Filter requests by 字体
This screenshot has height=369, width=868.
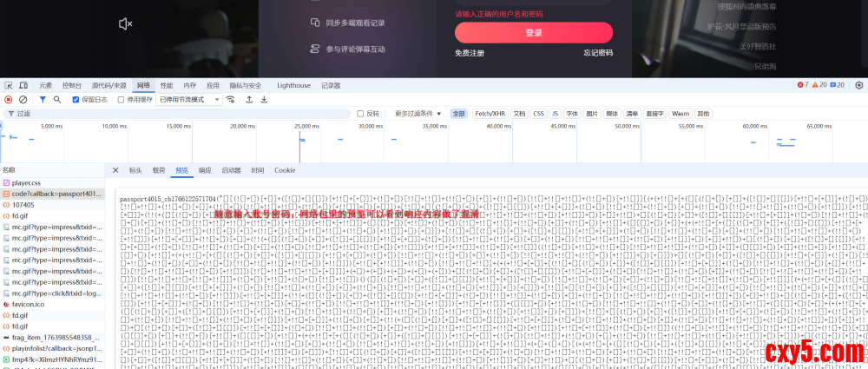pyautogui.click(x=572, y=114)
